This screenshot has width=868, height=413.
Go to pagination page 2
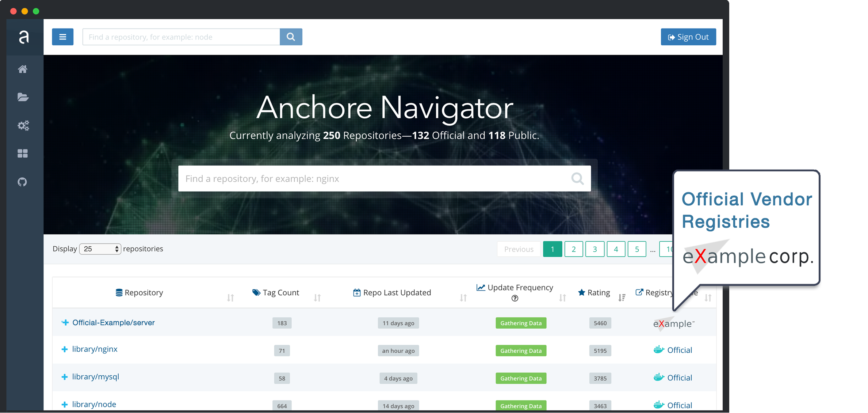click(x=574, y=249)
